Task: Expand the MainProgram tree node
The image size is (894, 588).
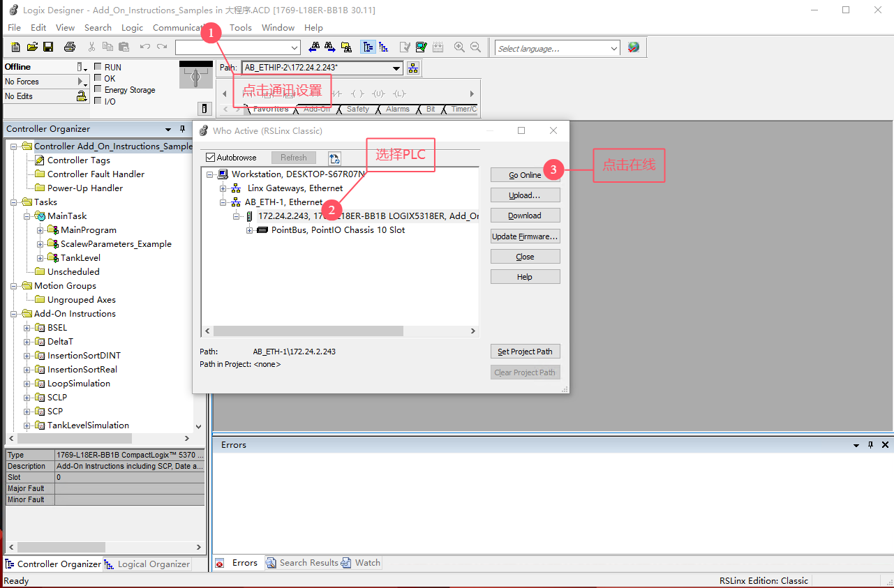Action: [x=40, y=230]
